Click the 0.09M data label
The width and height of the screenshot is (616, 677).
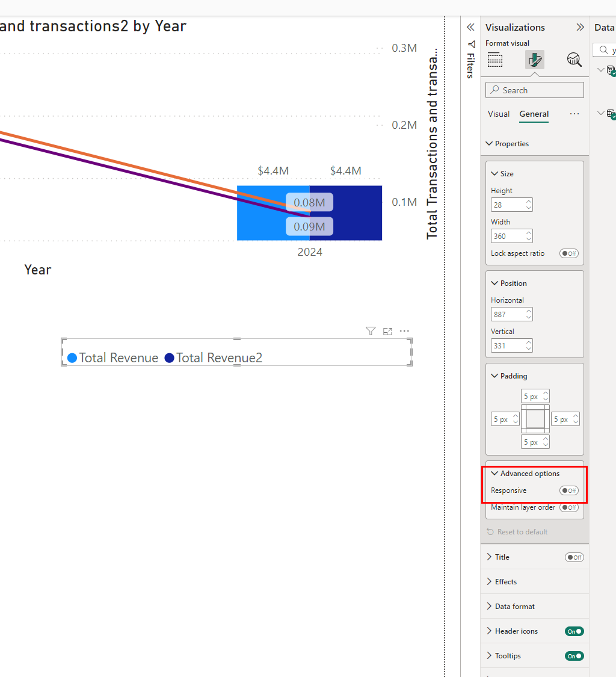coord(310,226)
